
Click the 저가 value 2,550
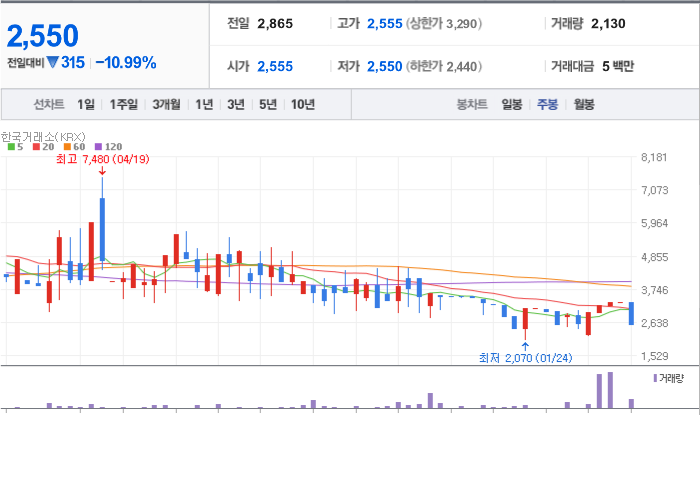point(385,66)
